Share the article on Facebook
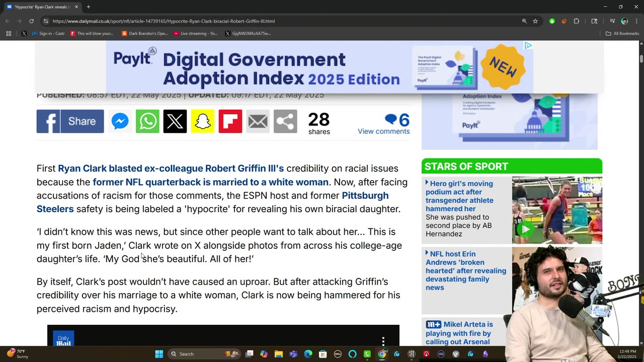 pyautogui.click(x=70, y=121)
